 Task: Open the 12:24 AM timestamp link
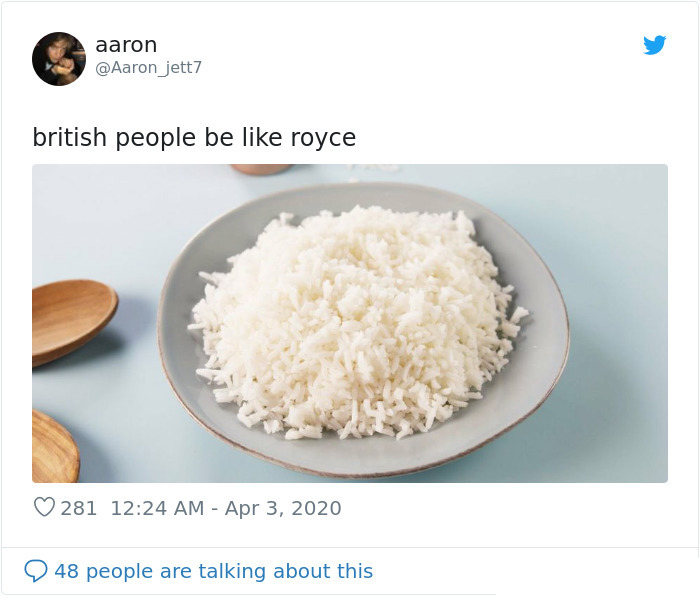(x=157, y=508)
